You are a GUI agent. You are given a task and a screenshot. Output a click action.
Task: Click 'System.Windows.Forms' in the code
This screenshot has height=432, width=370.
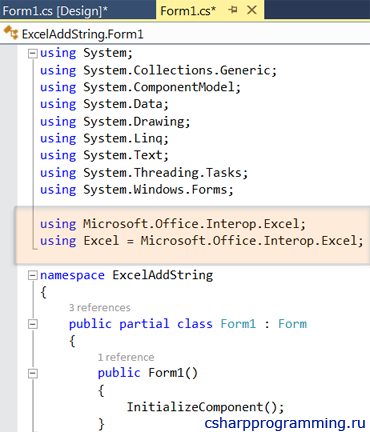[155, 190]
